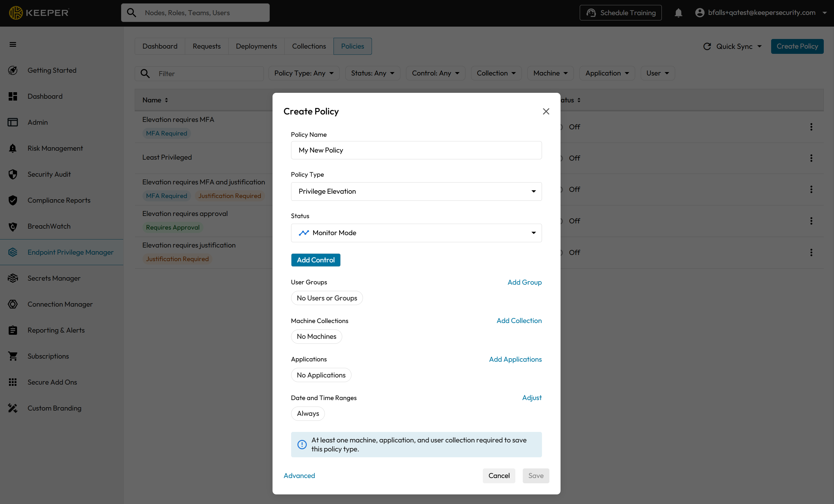Expand the Policy Type dropdown
The width and height of the screenshot is (834, 504).
point(416,192)
